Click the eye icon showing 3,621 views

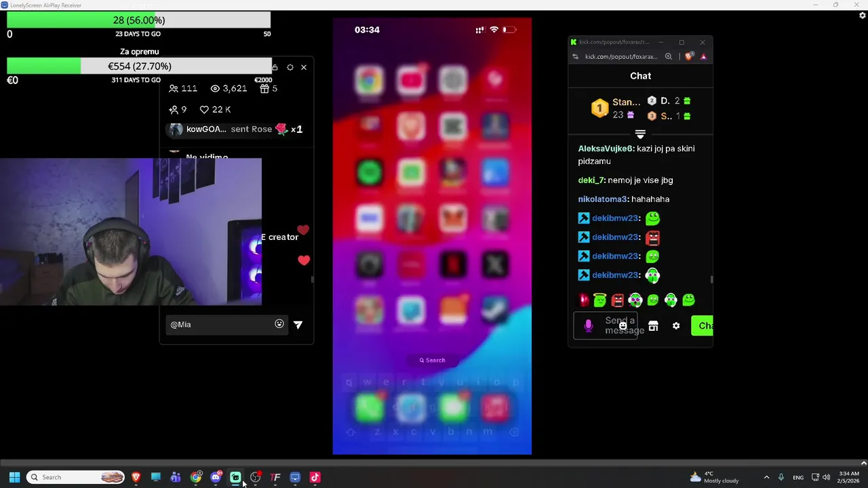pos(215,89)
